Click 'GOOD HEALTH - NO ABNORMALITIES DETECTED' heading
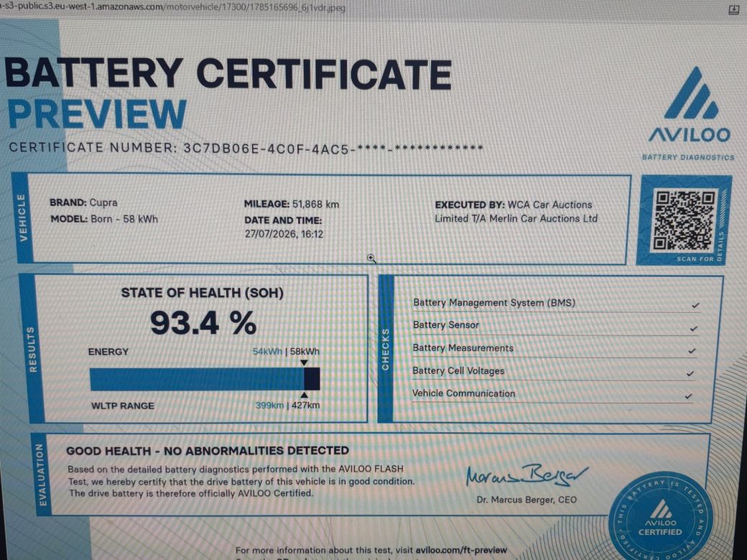 click(x=208, y=450)
